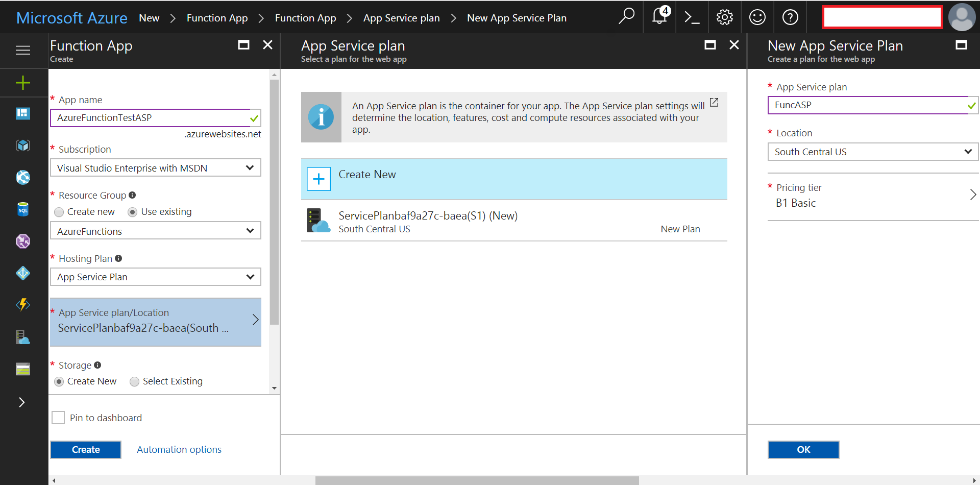Open the Dashboard icon in sidebar
The width and height of the screenshot is (980, 485).
click(23, 113)
